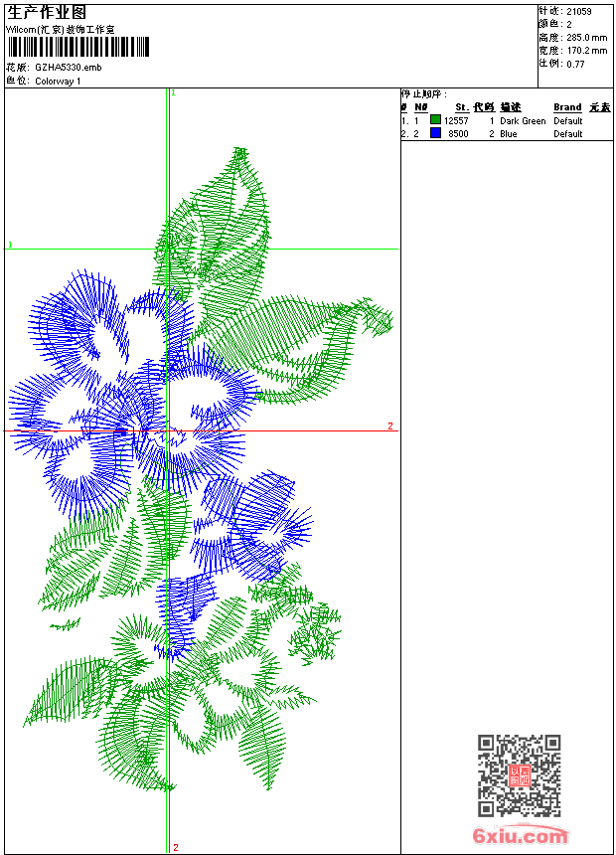Click the Colorway 1 label
The width and height of the screenshot is (616, 855).
pyautogui.click(x=58, y=82)
